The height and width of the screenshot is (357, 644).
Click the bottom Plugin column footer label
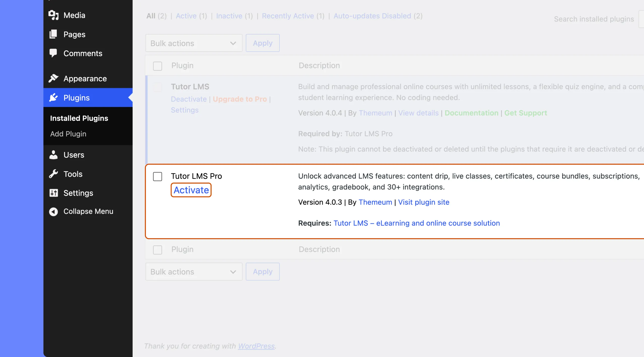(x=182, y=249)
